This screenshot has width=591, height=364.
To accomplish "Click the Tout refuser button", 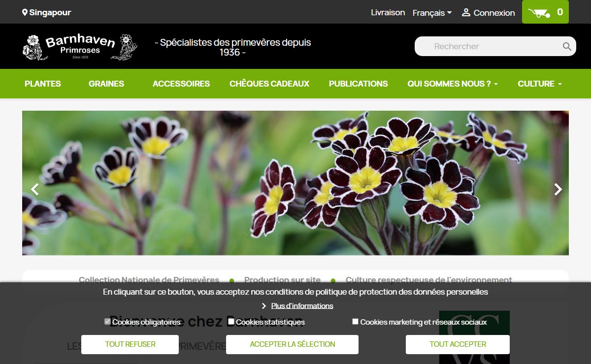I will pos(130,344).
